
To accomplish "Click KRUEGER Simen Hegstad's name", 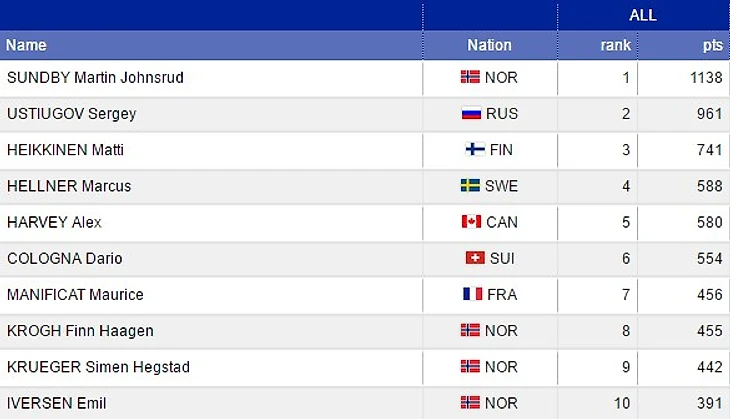I will (98, 367).
